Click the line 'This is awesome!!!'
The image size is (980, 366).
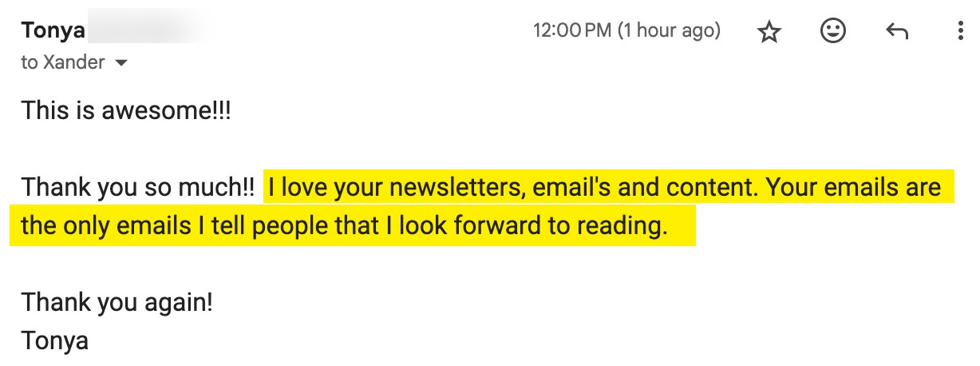(126, 110)
